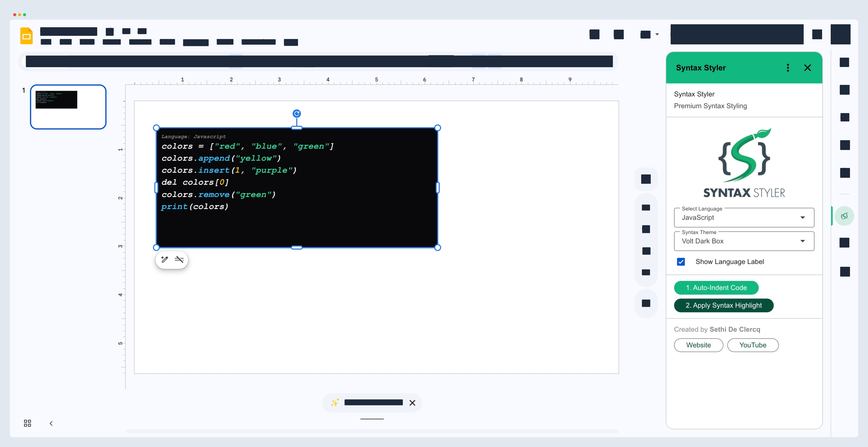Click 2. Apply Syntax Highlight button

point(723,305)
